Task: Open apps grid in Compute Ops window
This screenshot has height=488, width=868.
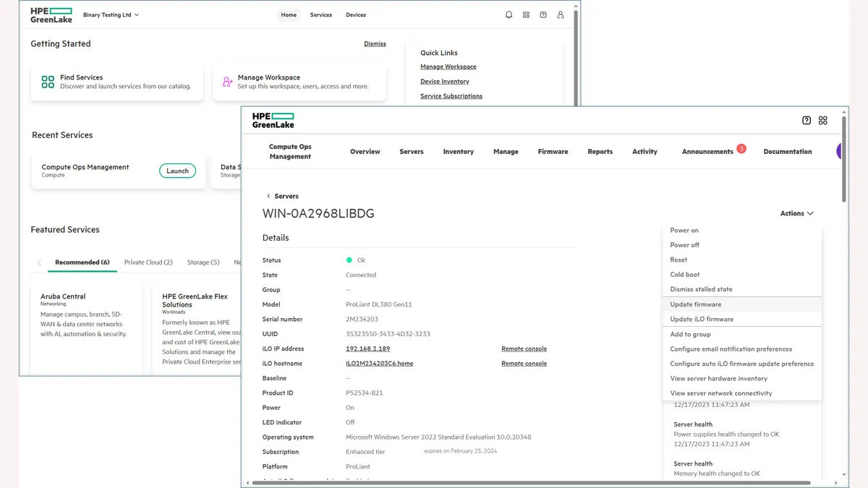Action: [x=823, y=121]
